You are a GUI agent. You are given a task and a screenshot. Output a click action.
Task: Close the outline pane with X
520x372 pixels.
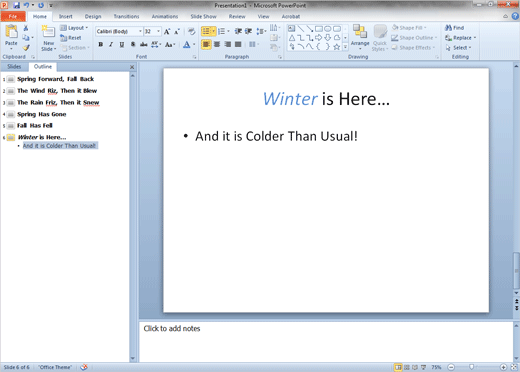132,67
